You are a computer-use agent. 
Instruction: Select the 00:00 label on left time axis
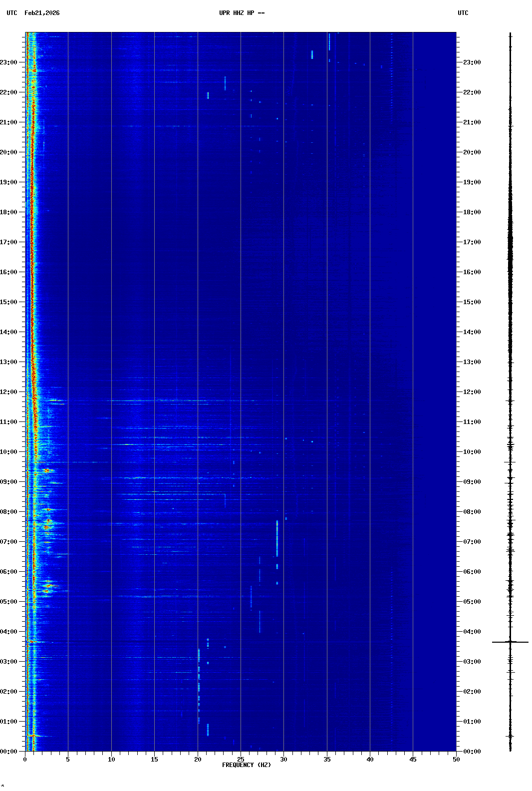point(9,752)
